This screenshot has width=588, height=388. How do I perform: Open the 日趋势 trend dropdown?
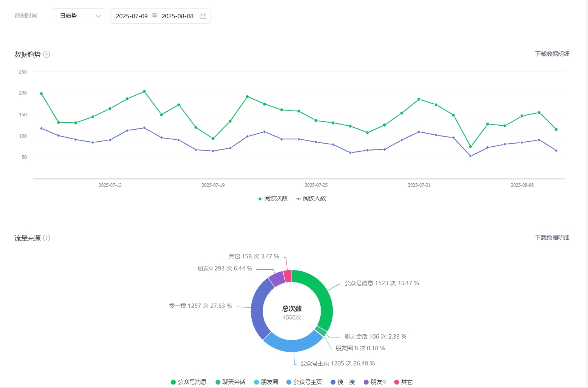(x=79, y=16)
